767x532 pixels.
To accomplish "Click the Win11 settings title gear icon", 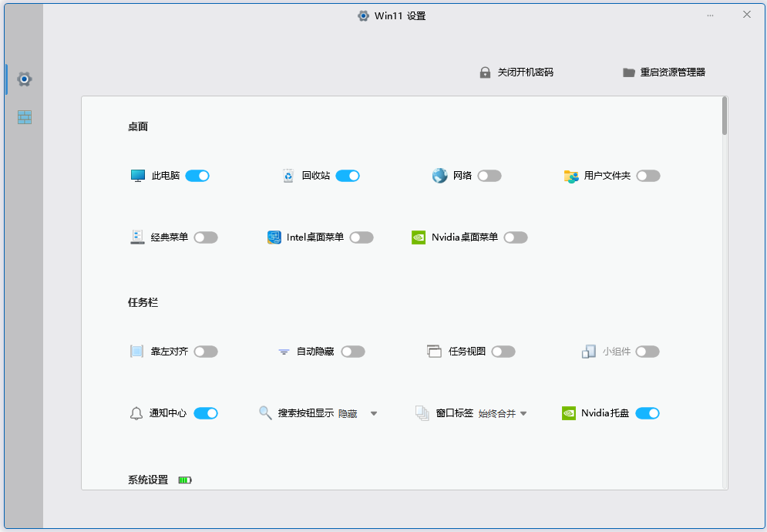I will tap(363, 15).
